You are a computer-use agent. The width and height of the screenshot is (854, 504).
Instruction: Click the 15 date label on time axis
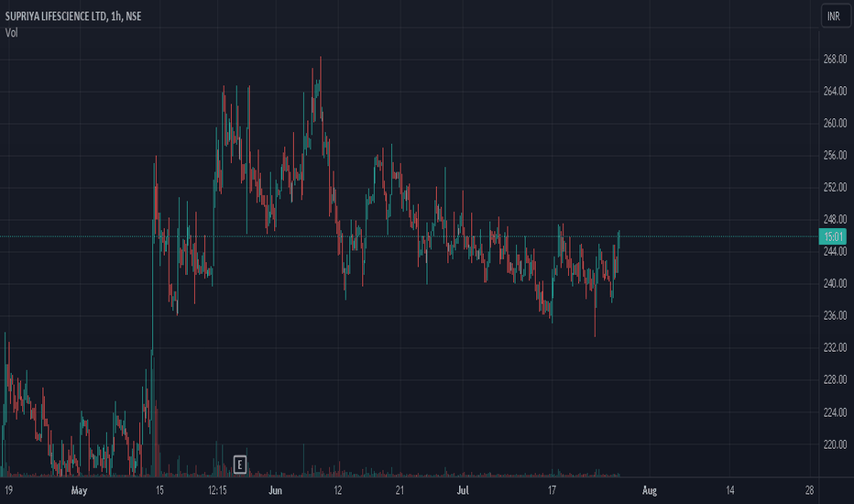tap(159, 490)
